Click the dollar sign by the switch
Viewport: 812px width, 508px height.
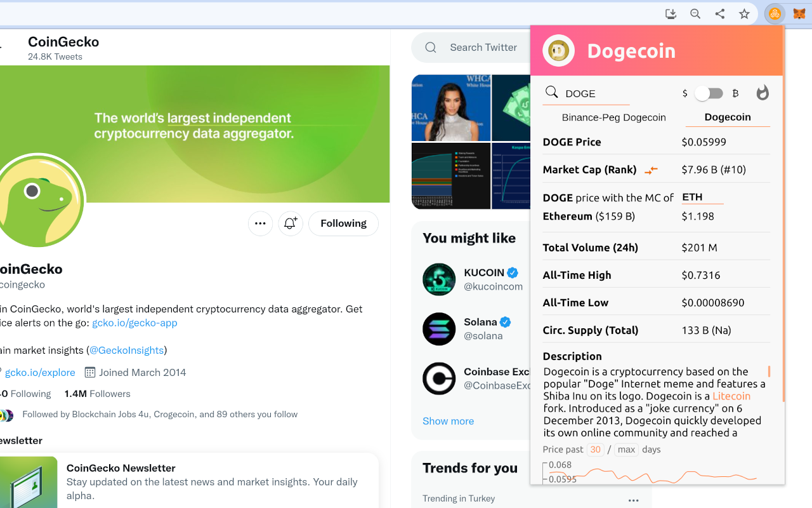tap(685, 93)
